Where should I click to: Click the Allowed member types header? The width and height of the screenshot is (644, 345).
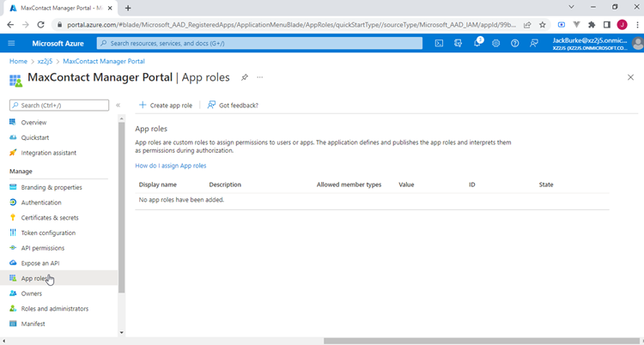(349, 185)
